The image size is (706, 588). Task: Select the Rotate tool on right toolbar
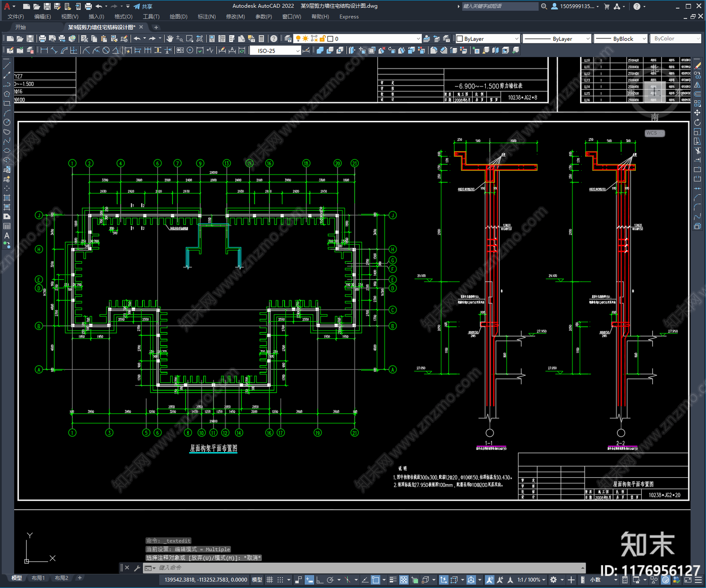click(697, 123)
